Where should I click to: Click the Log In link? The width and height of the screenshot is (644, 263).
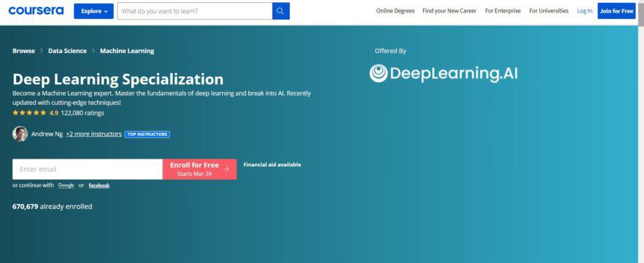tap(585, 11)
